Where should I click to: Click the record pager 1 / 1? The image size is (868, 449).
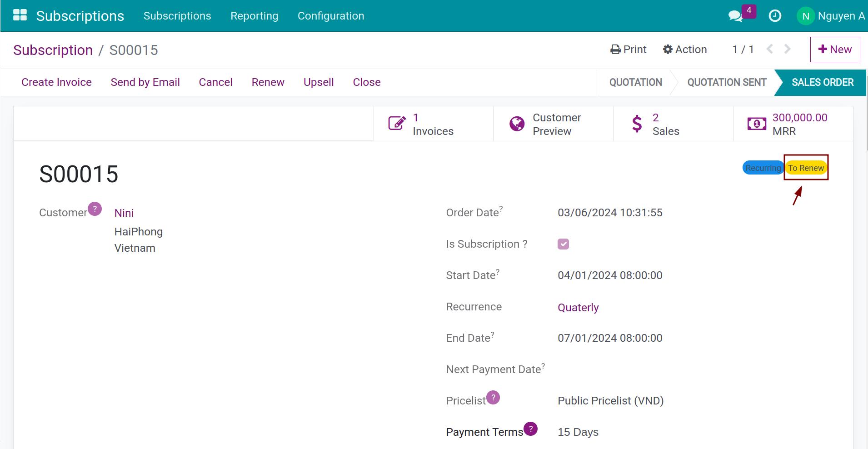point(743,50)
